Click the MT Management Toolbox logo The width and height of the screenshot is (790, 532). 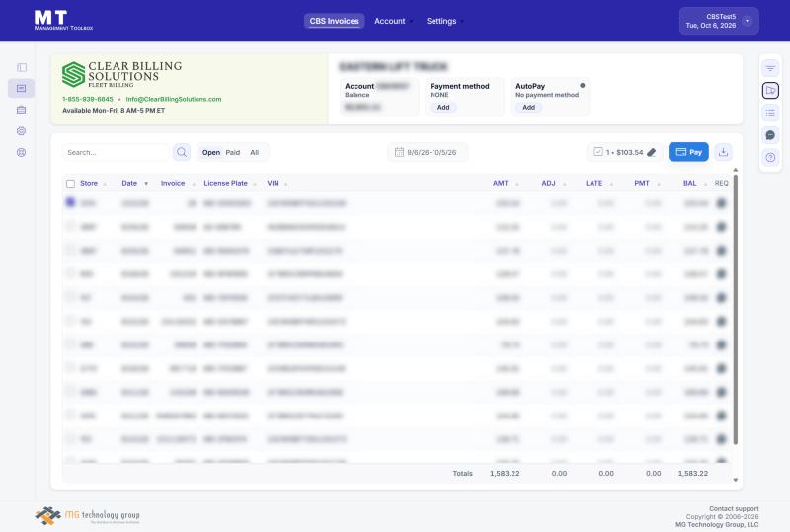[63, 21]
